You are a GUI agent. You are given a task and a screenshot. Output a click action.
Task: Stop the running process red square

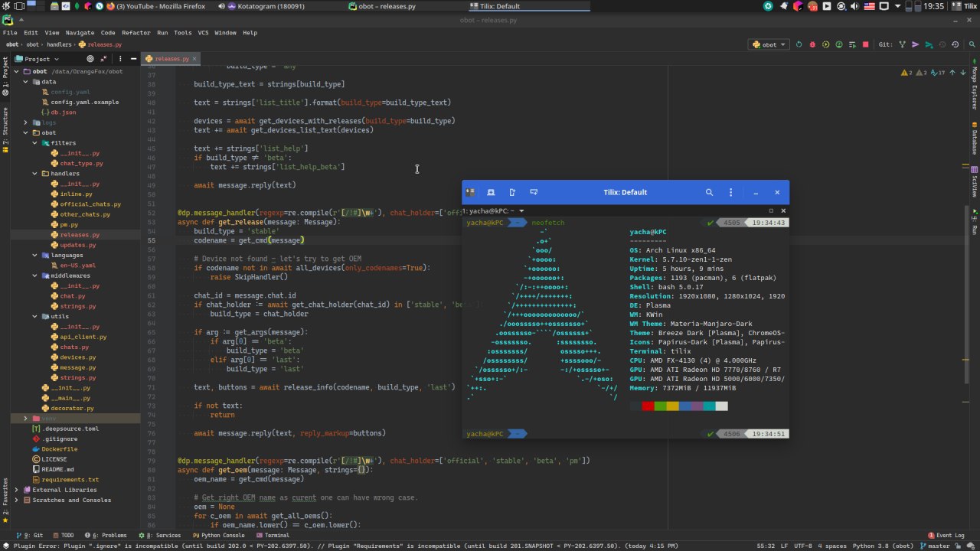[x=866, y=44]
